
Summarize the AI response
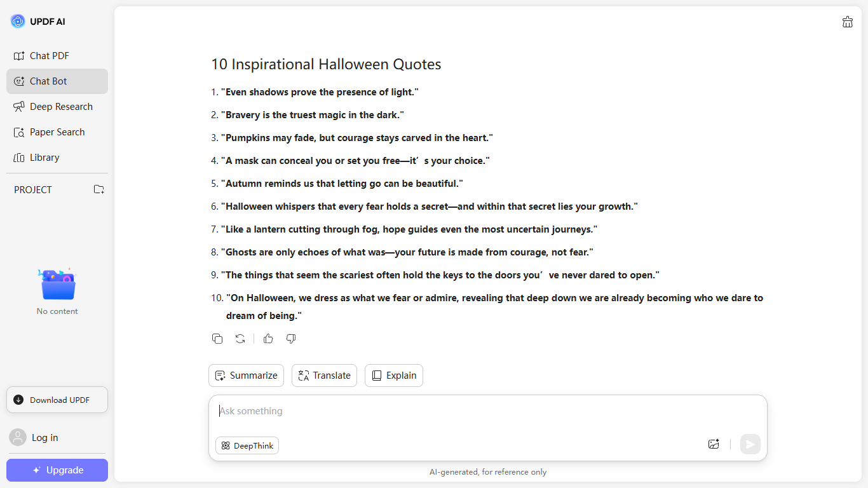246,376
